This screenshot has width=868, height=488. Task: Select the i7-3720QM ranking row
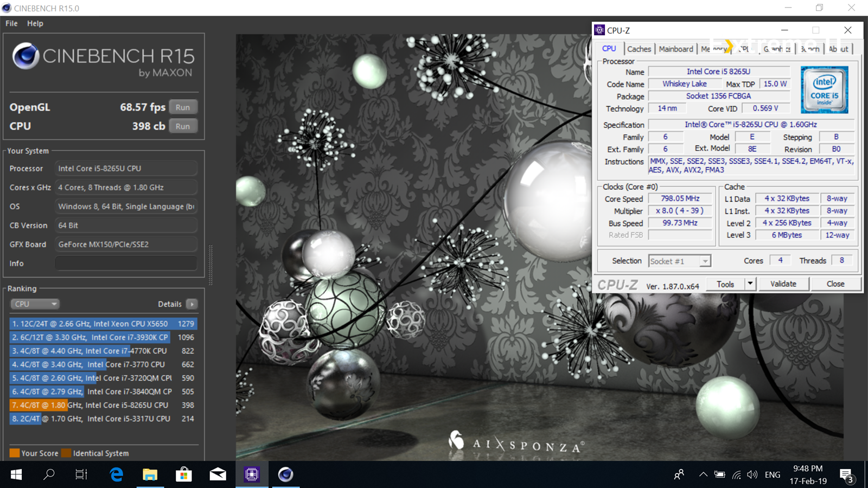tap(103, 378)
